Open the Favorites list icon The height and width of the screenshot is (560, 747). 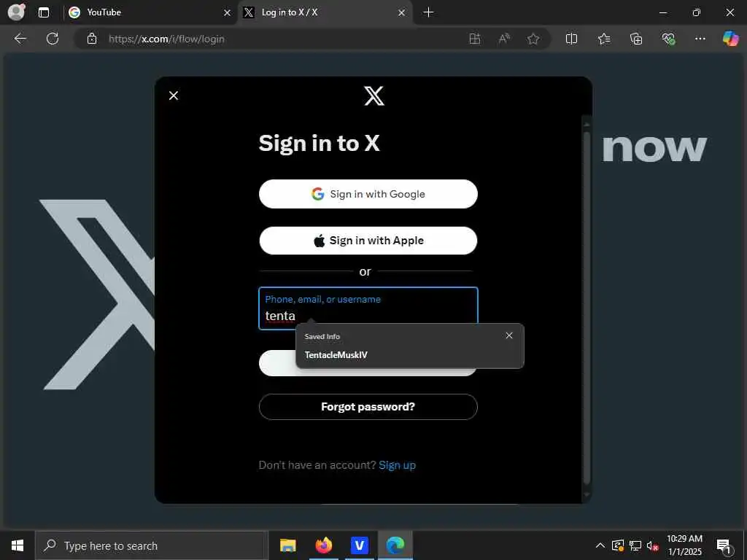click(604, 39)
